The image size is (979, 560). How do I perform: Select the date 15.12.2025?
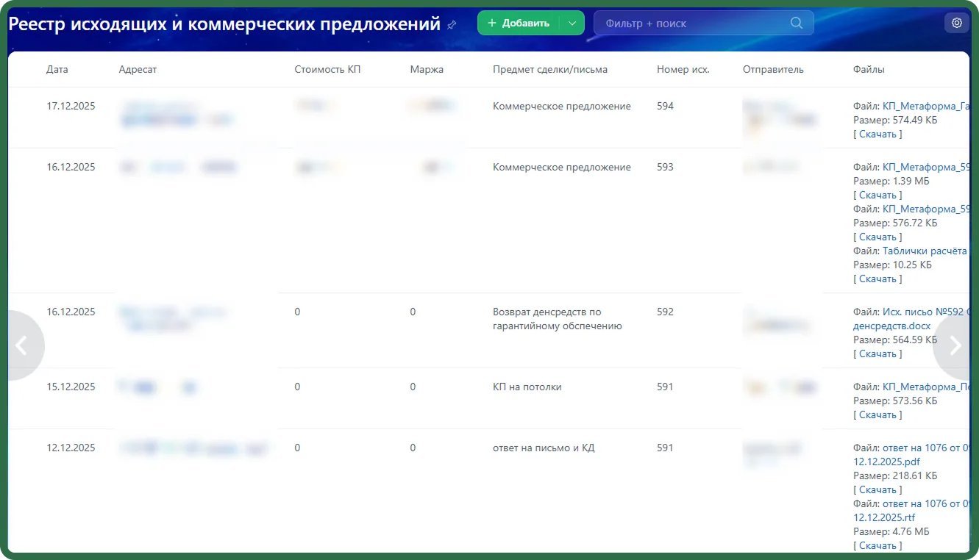71,387
